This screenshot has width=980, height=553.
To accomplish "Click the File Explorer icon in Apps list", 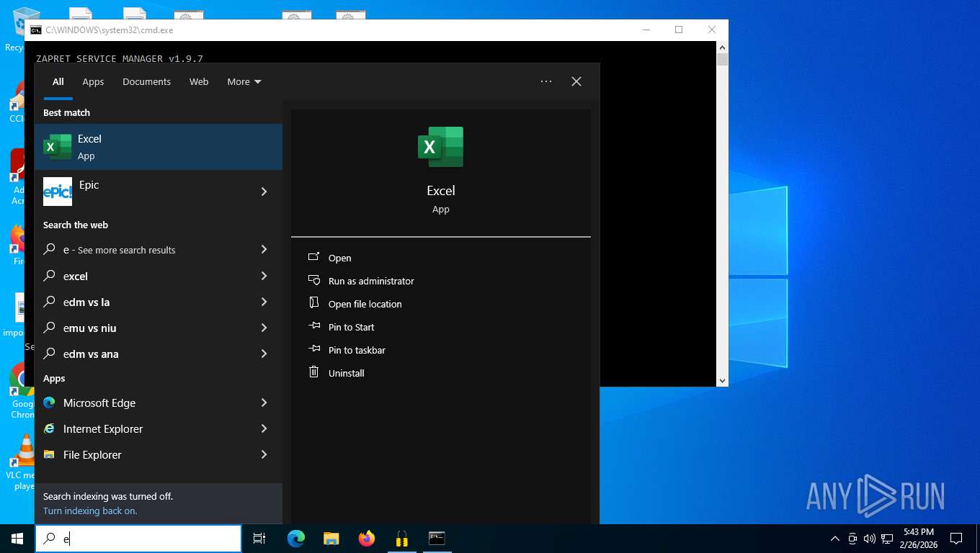I will point(49,454).
